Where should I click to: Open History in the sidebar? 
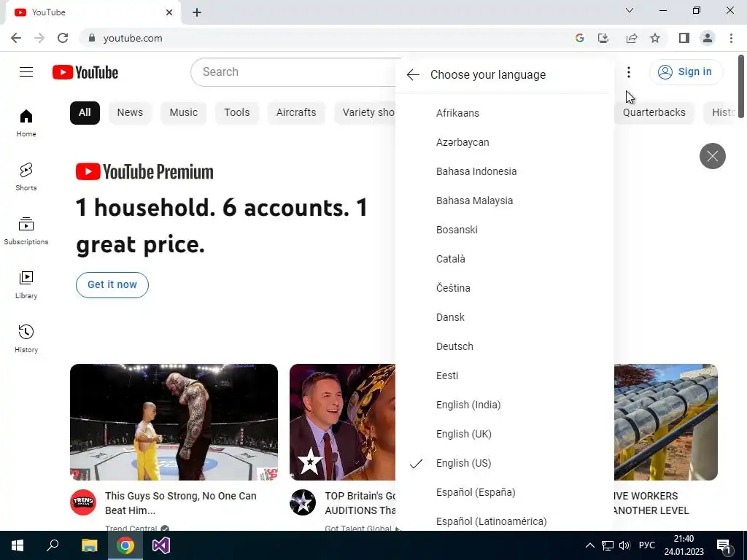coord(26,338)
